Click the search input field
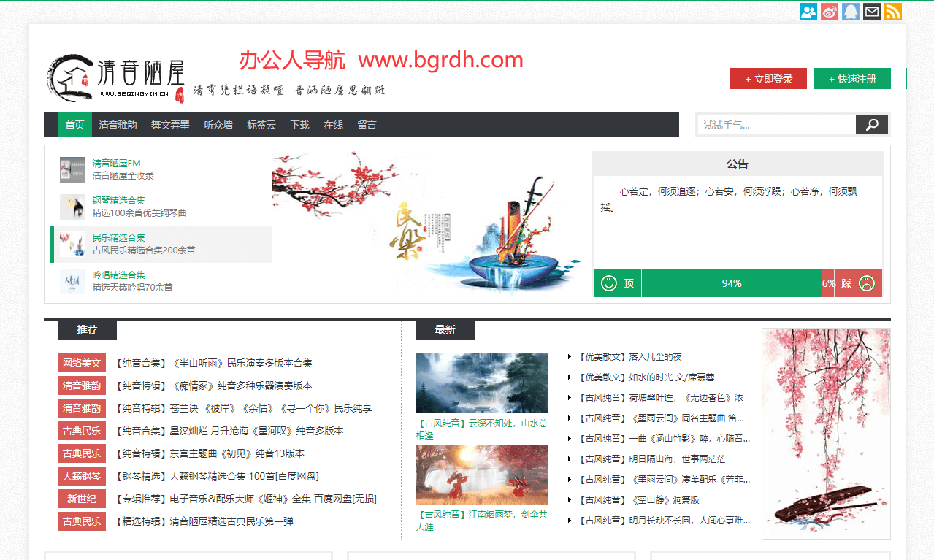This screenshot has width=934, height=560. click(776, 125)
